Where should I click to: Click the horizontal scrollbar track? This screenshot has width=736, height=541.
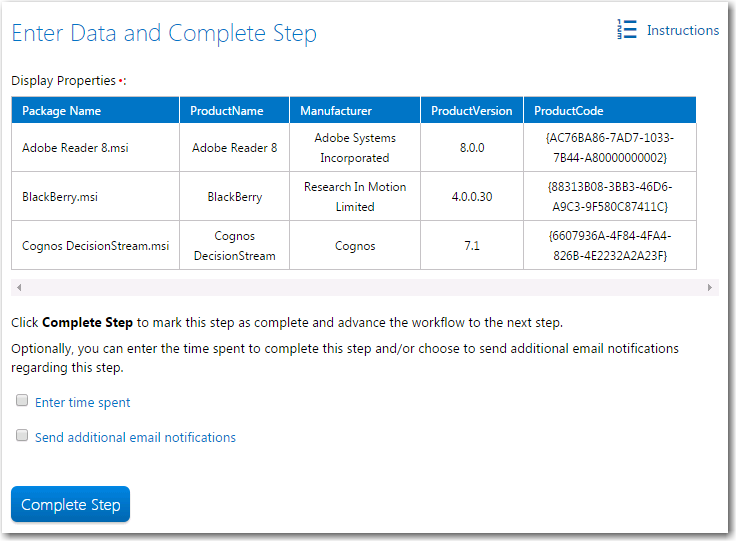(x=364, y=288)
